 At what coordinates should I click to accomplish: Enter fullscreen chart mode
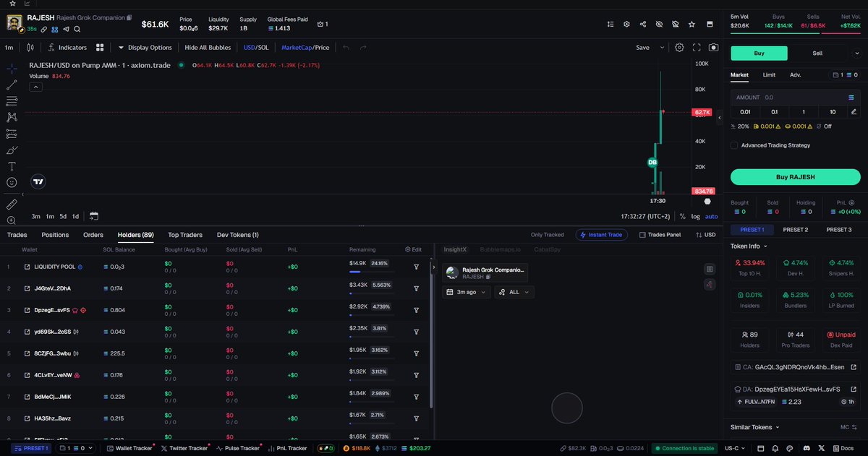tap(697, 48)
